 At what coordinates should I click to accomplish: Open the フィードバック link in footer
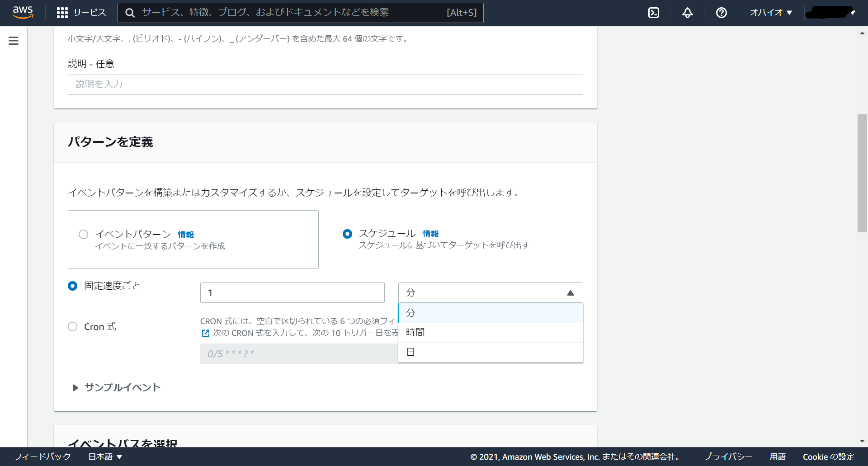tap(42, 457)
